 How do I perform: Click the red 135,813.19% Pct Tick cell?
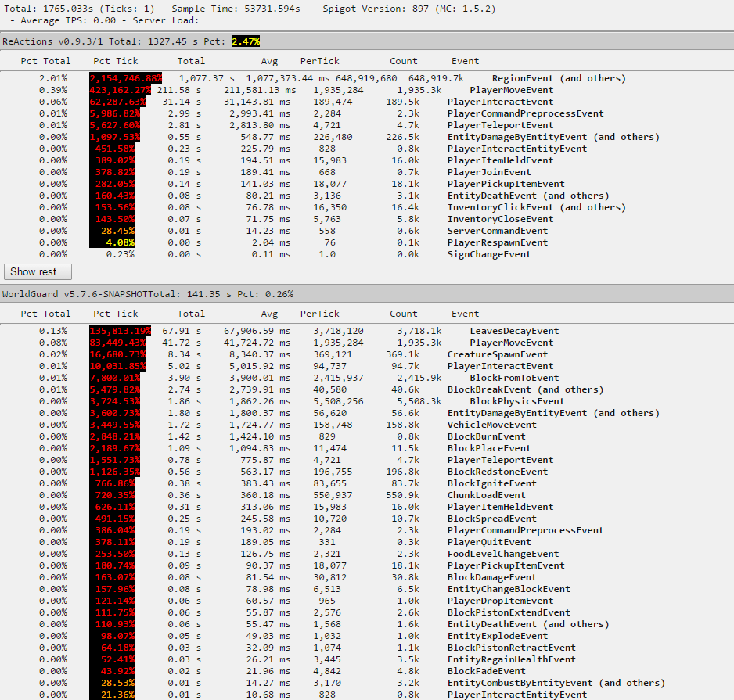tap(120, 331)
